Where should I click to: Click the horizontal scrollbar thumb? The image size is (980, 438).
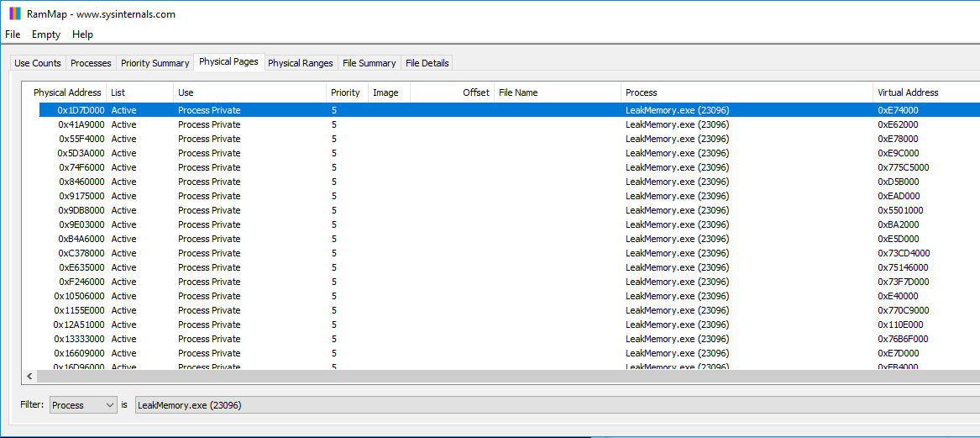coord(504,377)
